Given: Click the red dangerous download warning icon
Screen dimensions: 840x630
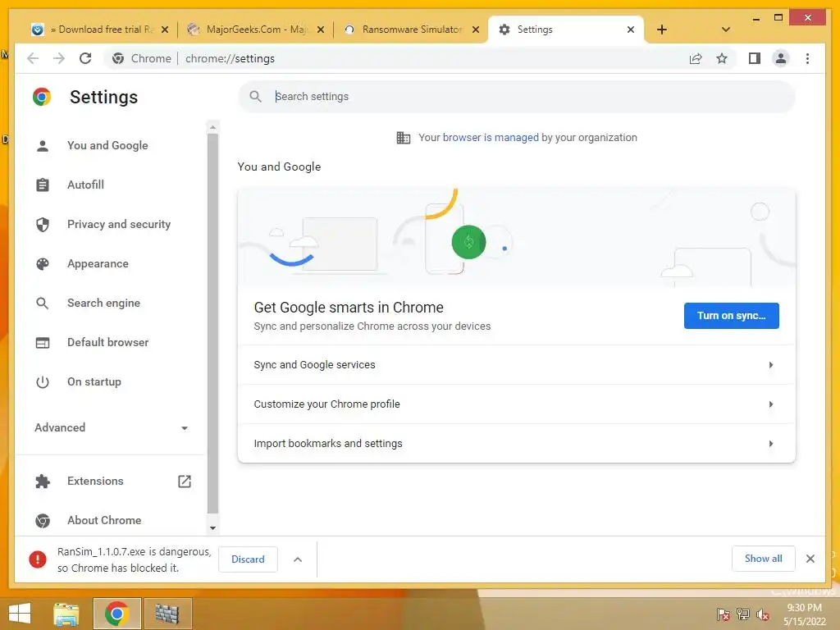Looking at the screenshot, I should tap(38, 559).
